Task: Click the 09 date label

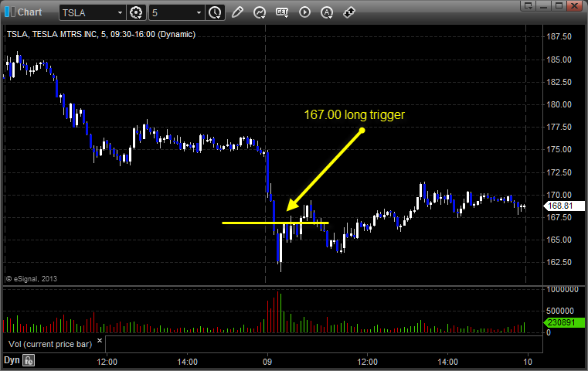Action: 267,362
